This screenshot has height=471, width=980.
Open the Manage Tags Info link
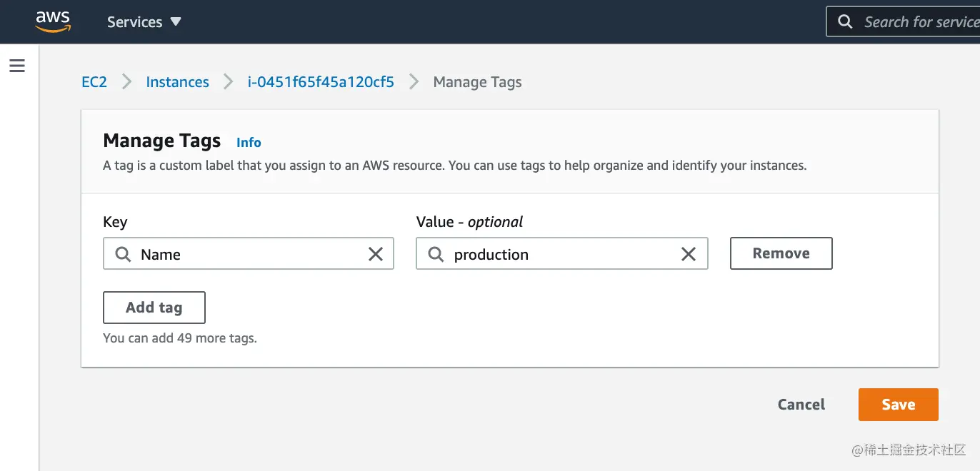pos(249,142)
